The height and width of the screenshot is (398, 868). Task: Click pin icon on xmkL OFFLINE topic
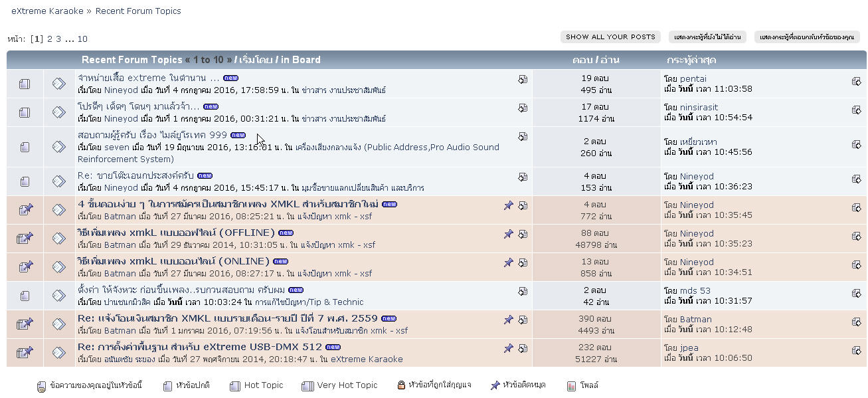coord(508,234)
